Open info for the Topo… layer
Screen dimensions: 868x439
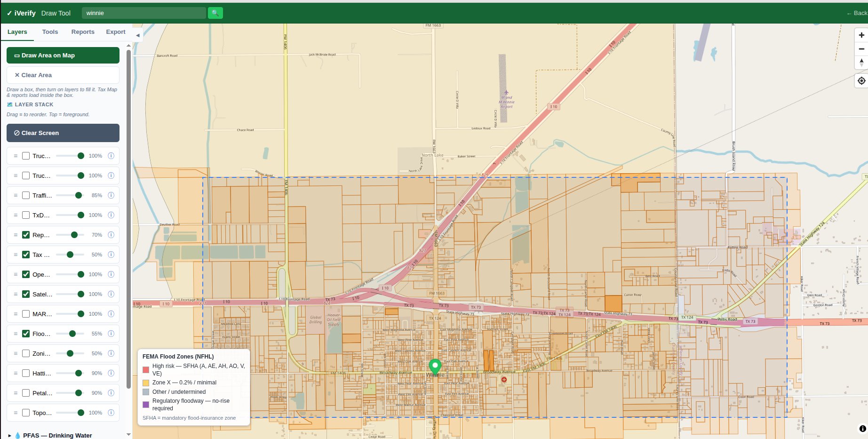pos(111,413)
